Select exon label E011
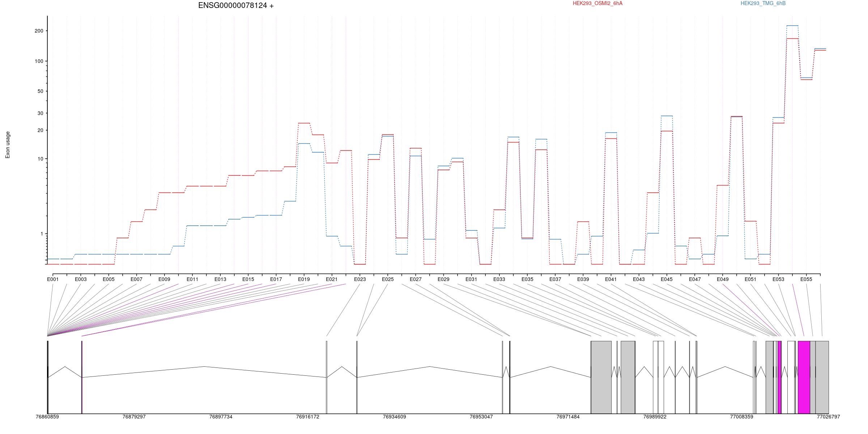This screenshot has width=868, height=434. tap(192, 279)
